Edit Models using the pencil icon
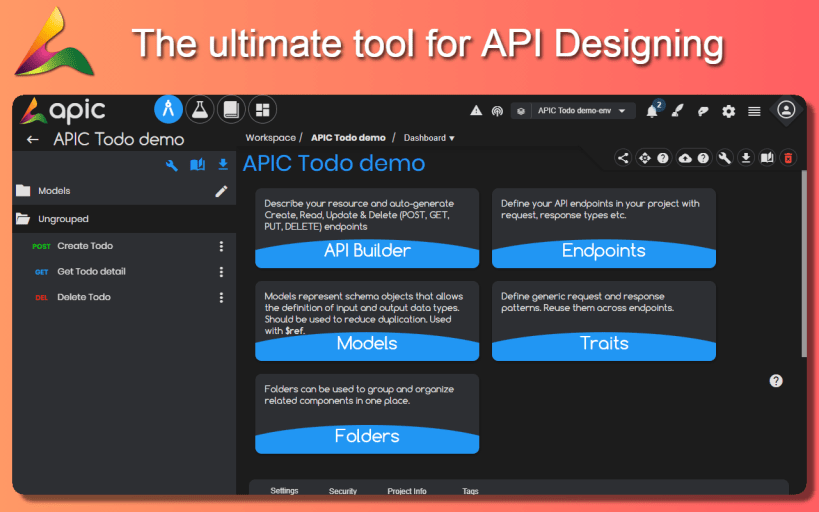819x512 pixels. (221, 191)
